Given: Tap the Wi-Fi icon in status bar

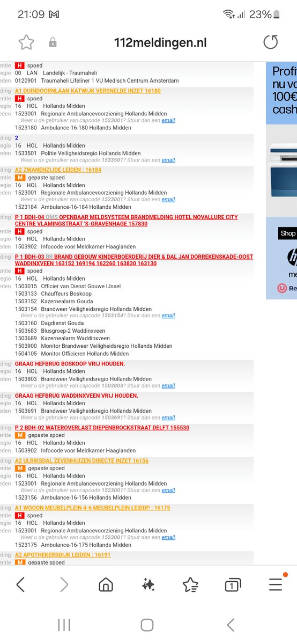Looking at the screenshot, I should pyautogui.click(x=229, y=14).
